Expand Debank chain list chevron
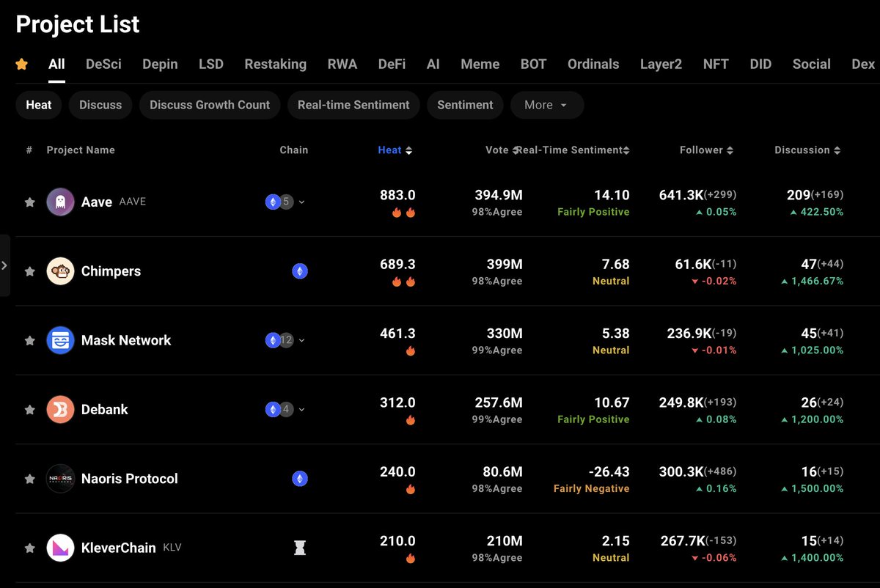 (x=301, y=410)
